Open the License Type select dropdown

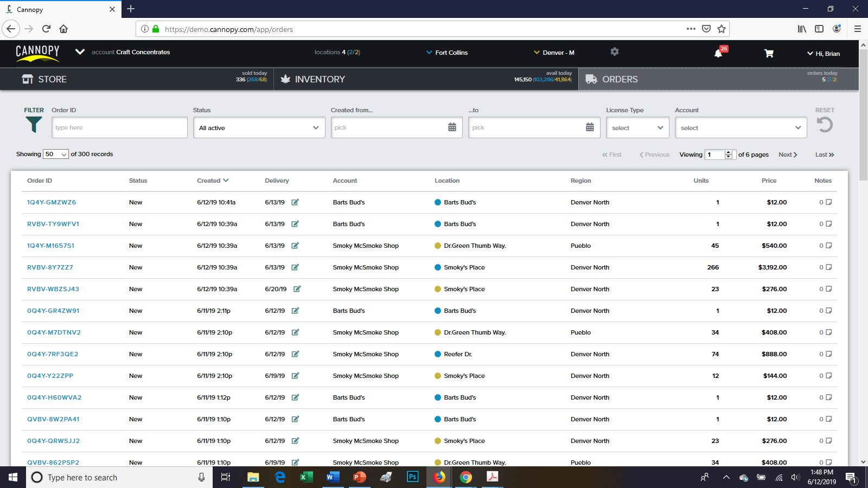tap(637, 127)
